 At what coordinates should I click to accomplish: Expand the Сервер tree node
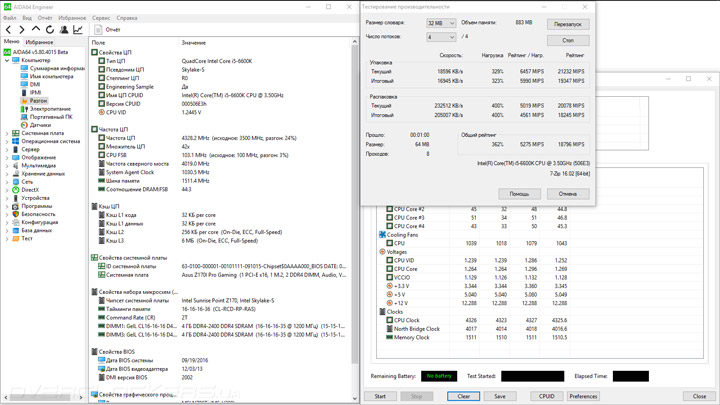[7, 149]
